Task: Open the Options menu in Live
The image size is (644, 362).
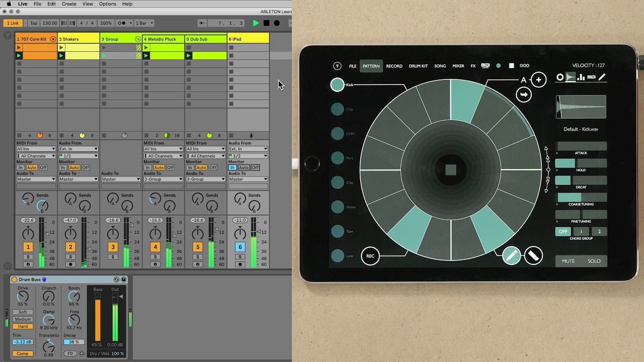Action: [107, 4]
